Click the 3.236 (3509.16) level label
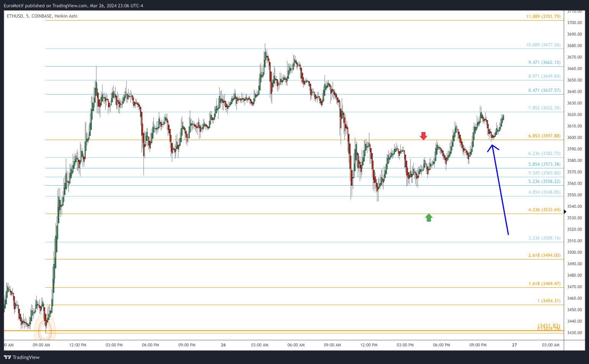Screen dimensions: 589x364 coord(544,238)
